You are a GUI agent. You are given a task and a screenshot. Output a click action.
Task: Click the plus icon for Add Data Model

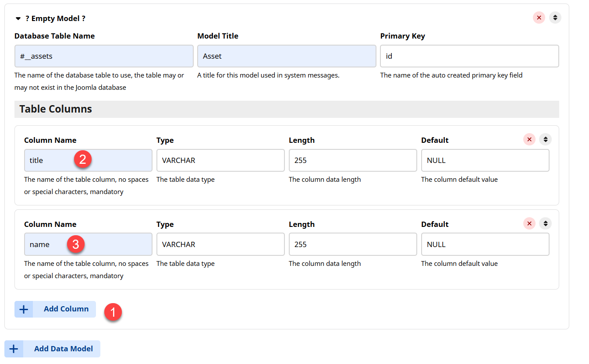(14, 349)
